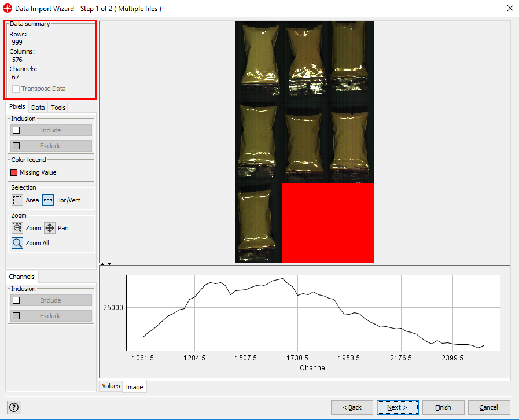519x420 pixels.
Task: Collapse the splitter arrows above the spectrum plot
Action: click(105, 264)
